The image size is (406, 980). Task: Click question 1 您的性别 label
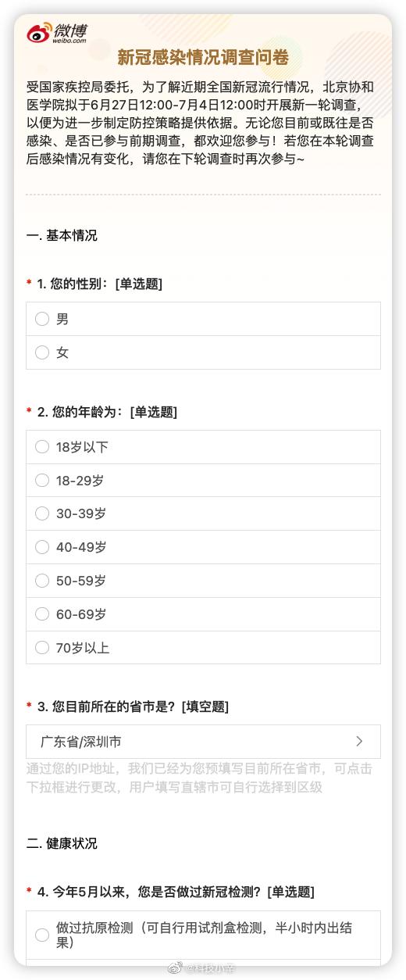coord(100,284)
